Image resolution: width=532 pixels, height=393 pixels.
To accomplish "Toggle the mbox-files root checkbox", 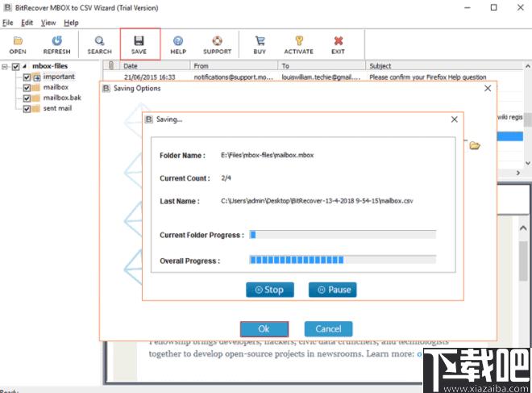I will point(15,66).
